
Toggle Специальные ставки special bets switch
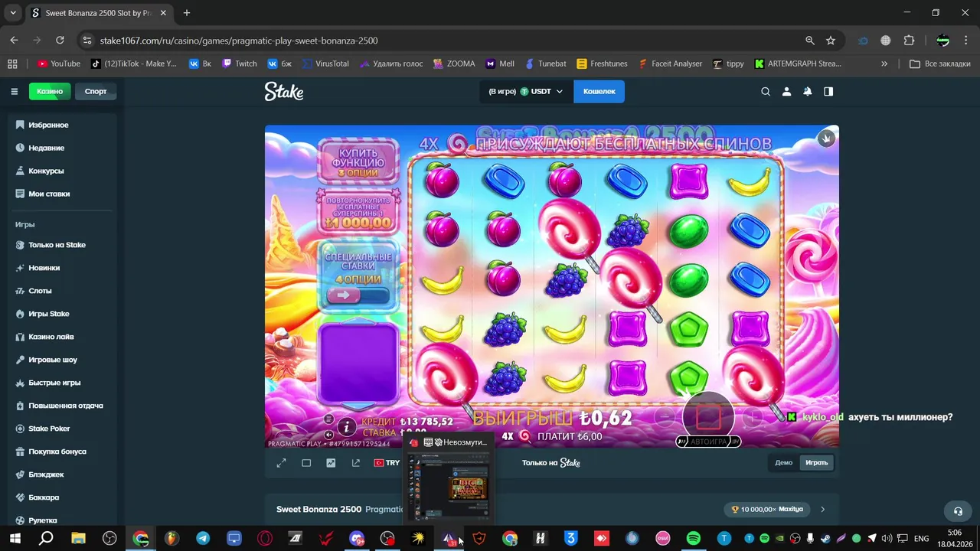[x=358, y=295]
